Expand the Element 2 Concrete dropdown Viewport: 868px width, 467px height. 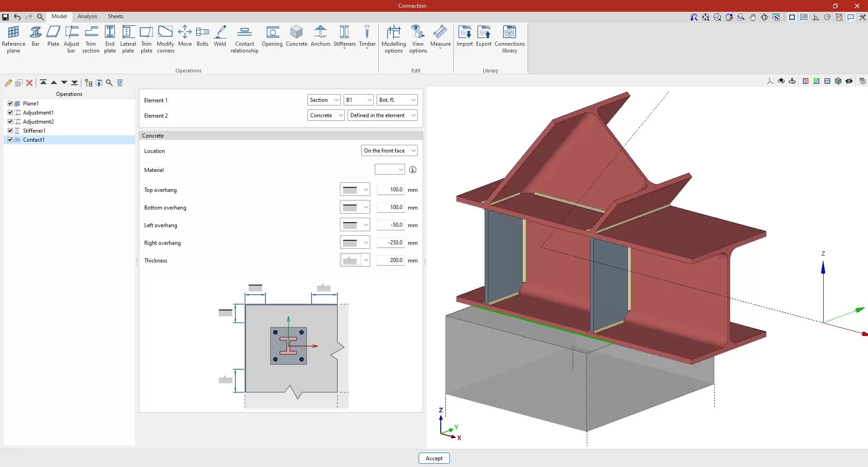click(326, 115)
